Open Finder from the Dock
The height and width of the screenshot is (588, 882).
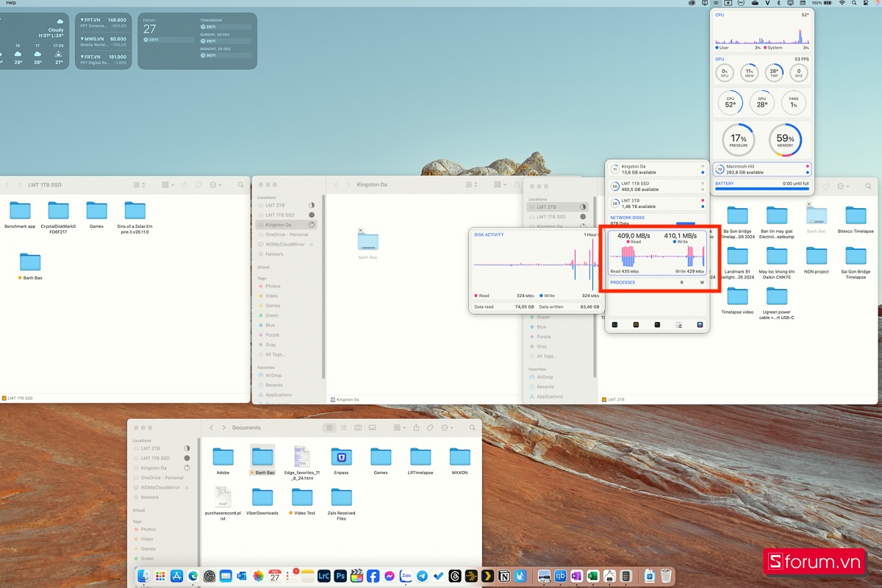pos(143,576)
